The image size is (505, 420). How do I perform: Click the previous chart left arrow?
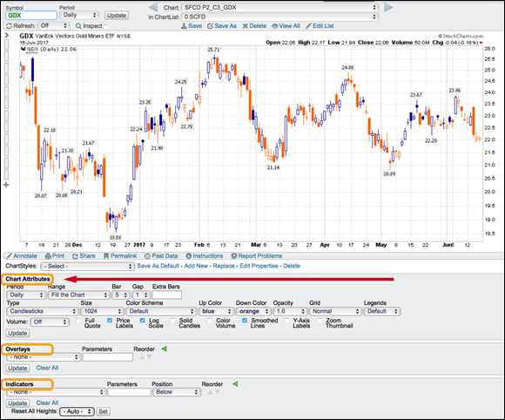[153, 7]
